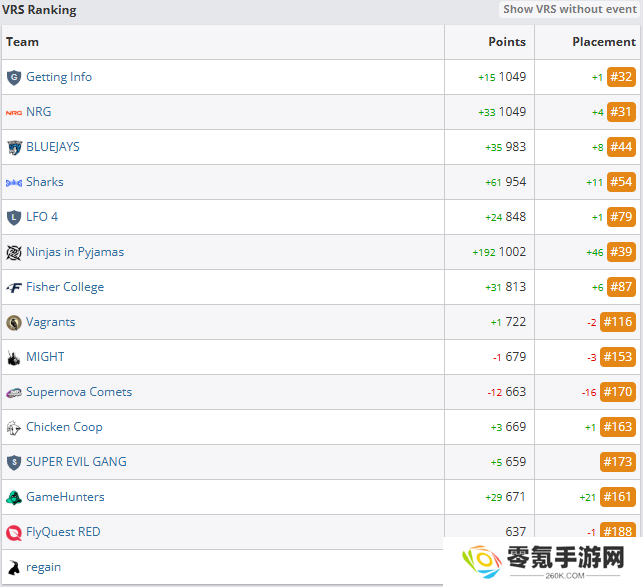Viewport: 643px width, 587px height.
Task: Open the Chicken Coop team link
Action: [64, 427]
